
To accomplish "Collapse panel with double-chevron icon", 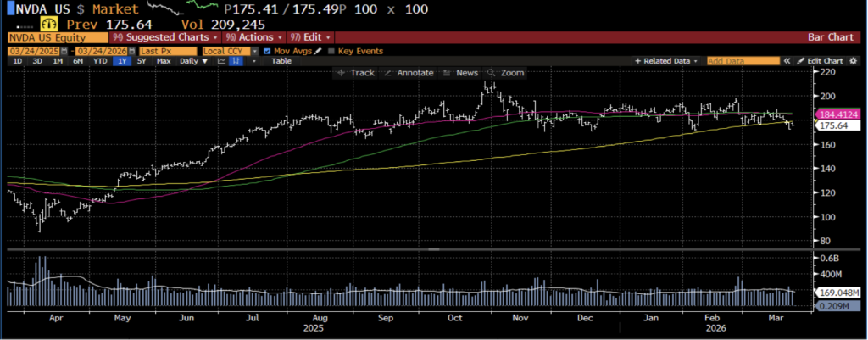I will tap(787, 61).
